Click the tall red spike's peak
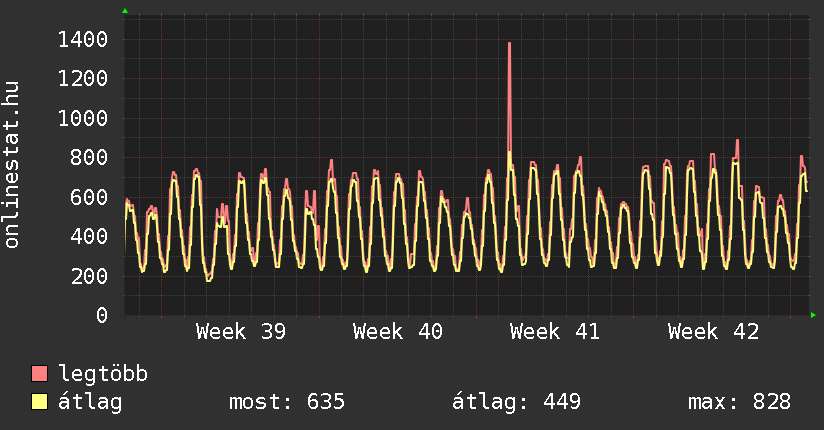The image size is (824, 430). coord(509,44)
